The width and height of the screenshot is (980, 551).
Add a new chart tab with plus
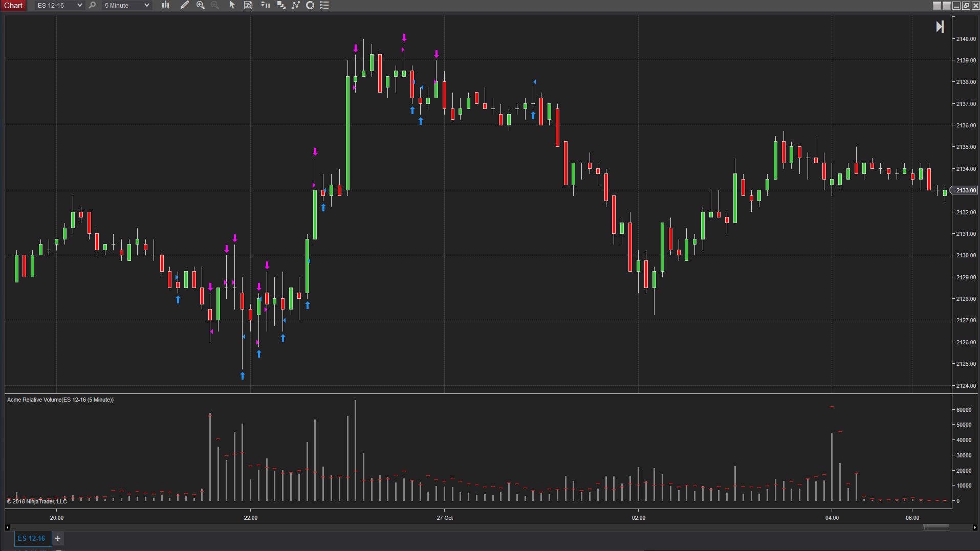click(58, 538)
